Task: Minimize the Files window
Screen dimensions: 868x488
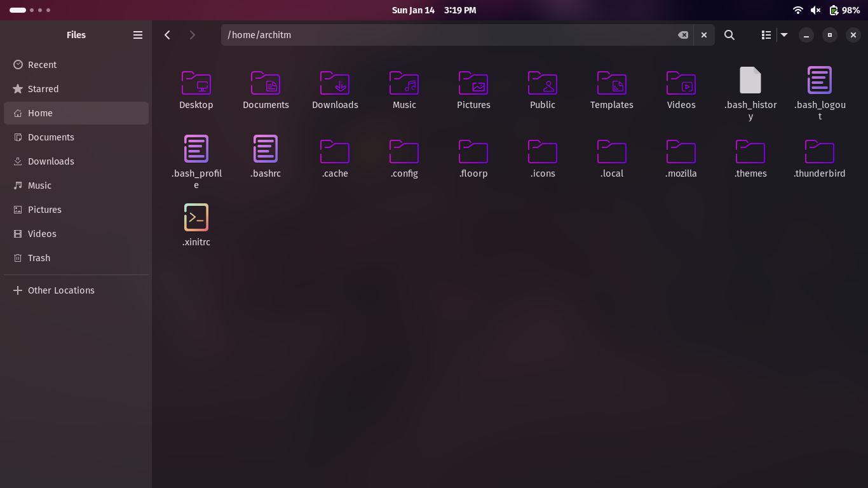Action: click(806, 35)
